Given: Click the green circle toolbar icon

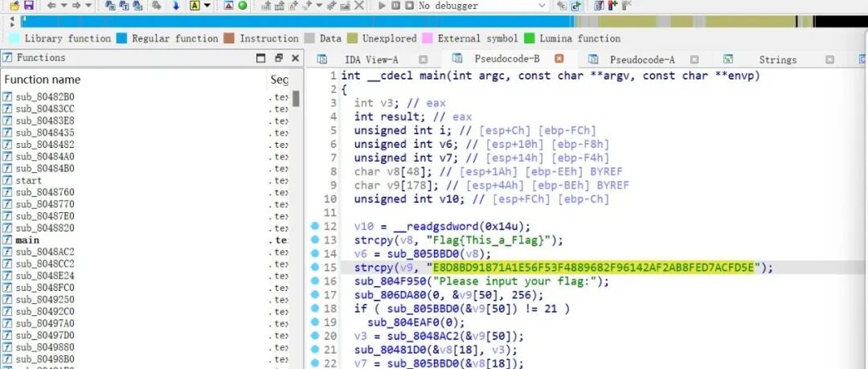Looking at the screenshot, I should (x=243, y=6).
